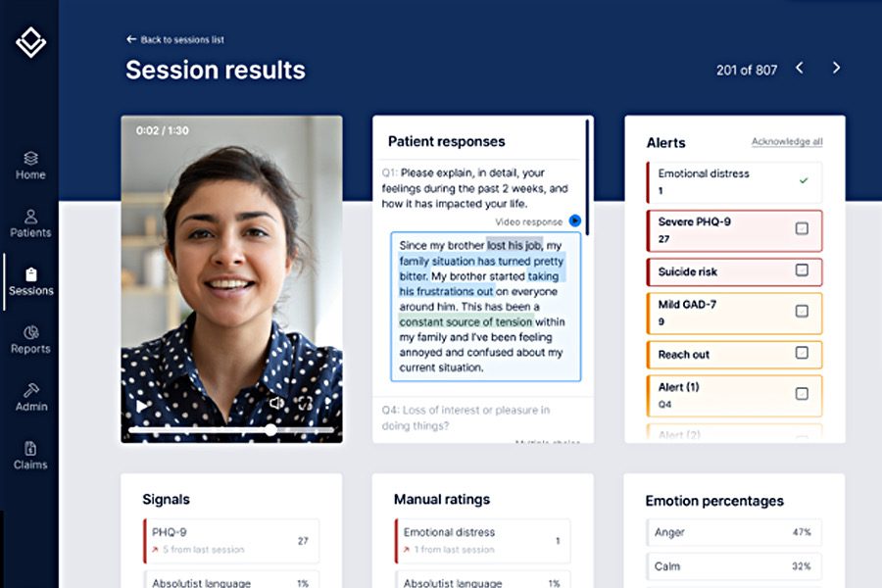Viewport: 882px width, 588px height.
Task: Expand question Q4 Loss of interest
Action: click(465, 417)
